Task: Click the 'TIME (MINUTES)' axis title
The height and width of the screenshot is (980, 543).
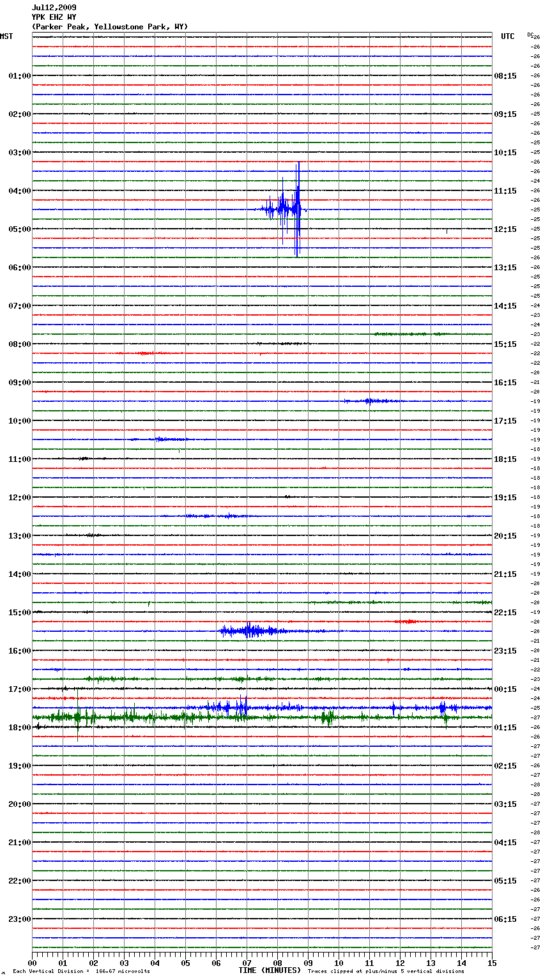Action: click(270, 970)
